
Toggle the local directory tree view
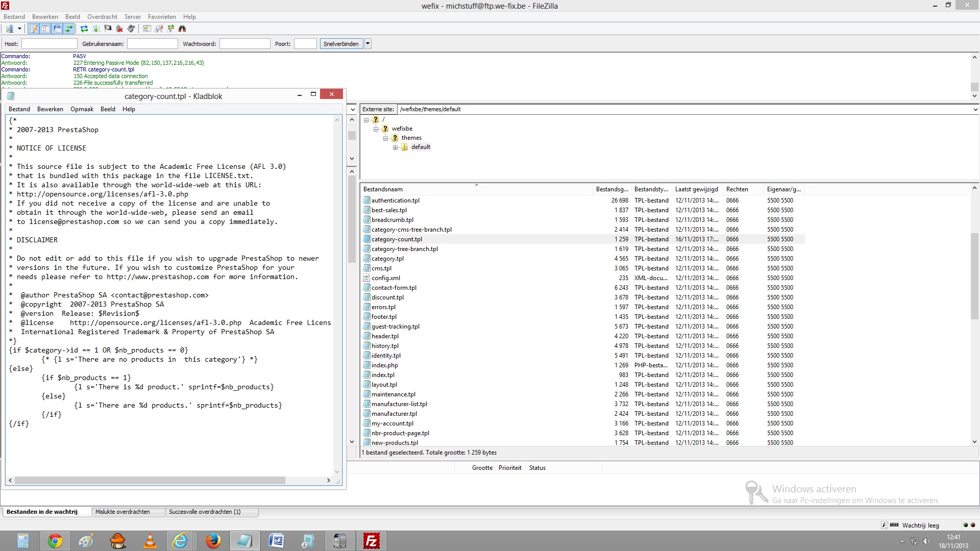(45, 29)
